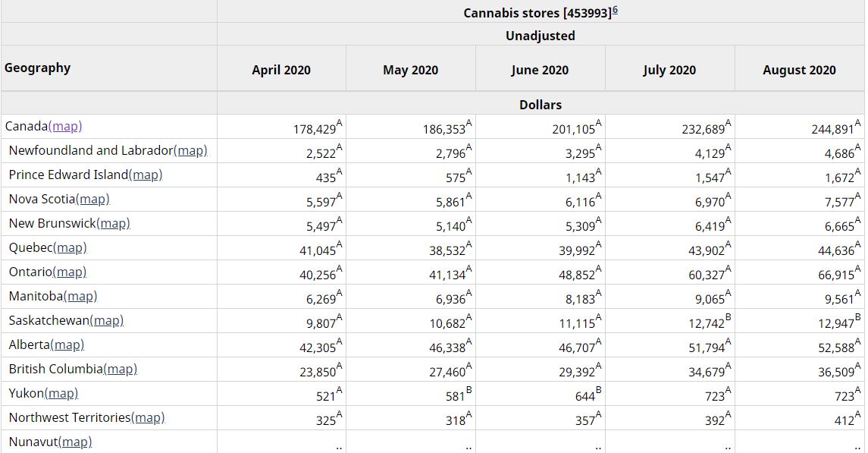Viewport: 868px width, 453px height.
Task: Follow the Saskatchewan map link
Action: [106, 321]
